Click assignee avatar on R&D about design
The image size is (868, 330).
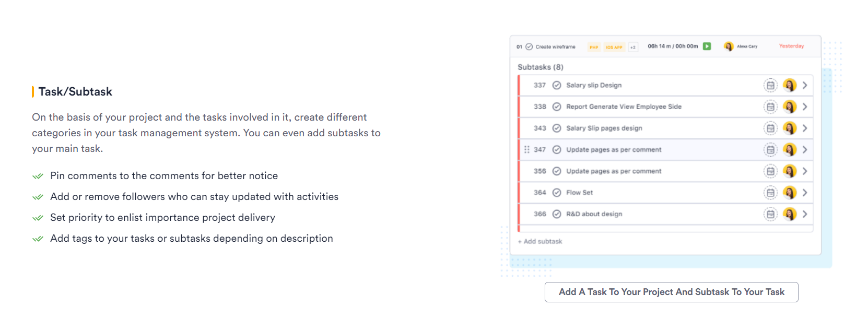pyautogui.click(x=790, y=214)
